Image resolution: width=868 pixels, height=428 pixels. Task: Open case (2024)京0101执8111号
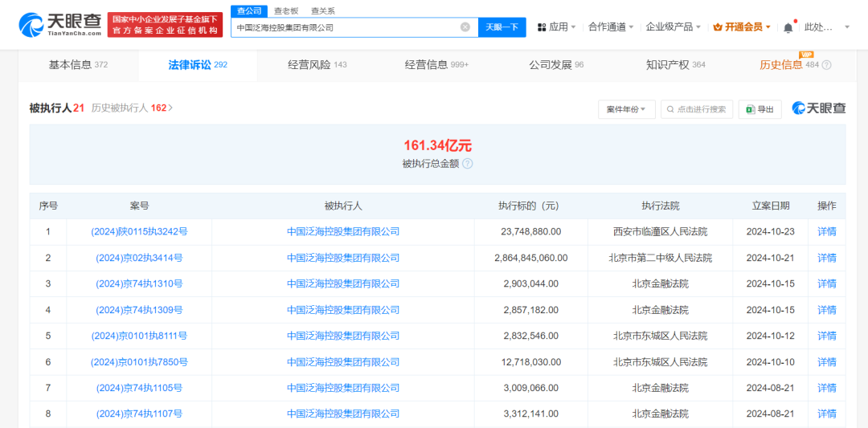pos(139,336)
